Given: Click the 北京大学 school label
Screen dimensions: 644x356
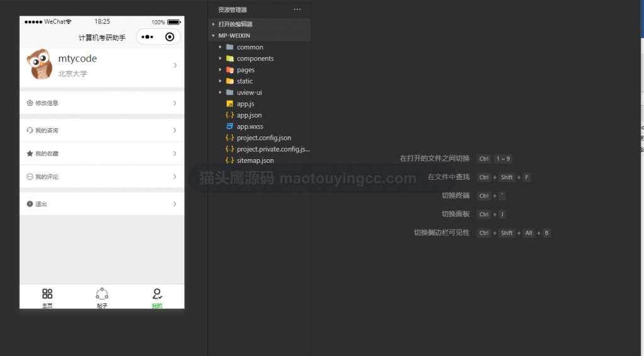Looking at the screenshot, I should [x=73, y=74].
